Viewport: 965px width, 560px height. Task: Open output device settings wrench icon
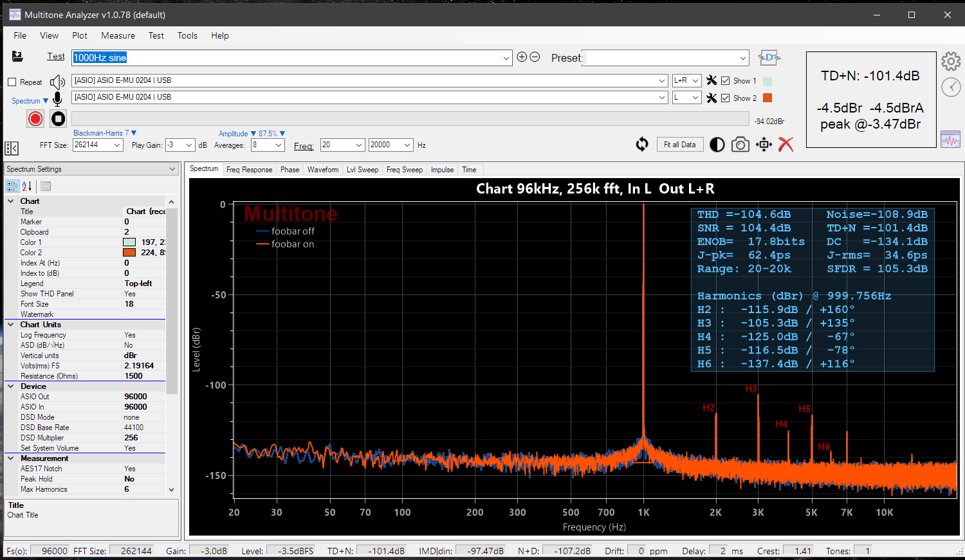[712, 80]
